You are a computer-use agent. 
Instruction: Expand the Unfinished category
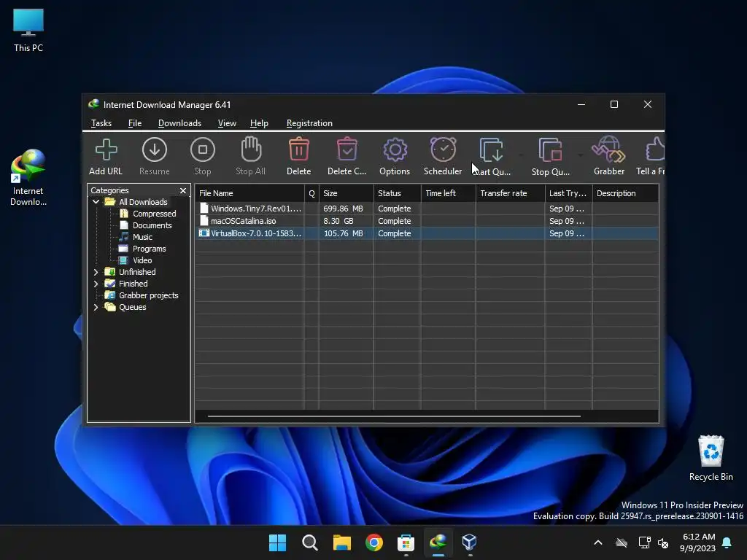point(96,272)
